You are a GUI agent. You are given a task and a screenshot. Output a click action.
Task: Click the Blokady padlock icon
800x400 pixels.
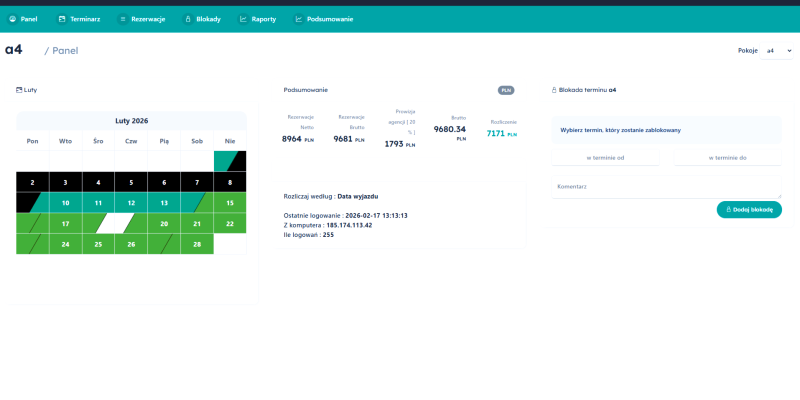pos(187,18)
